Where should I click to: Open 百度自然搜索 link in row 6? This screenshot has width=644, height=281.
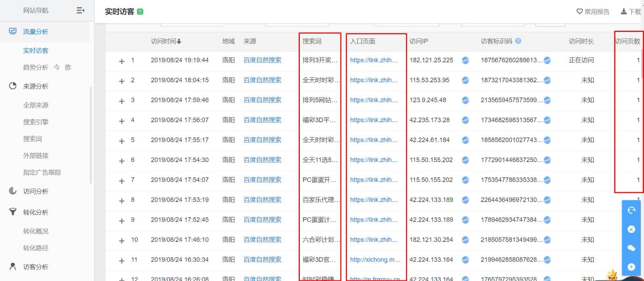coord(262,160)
